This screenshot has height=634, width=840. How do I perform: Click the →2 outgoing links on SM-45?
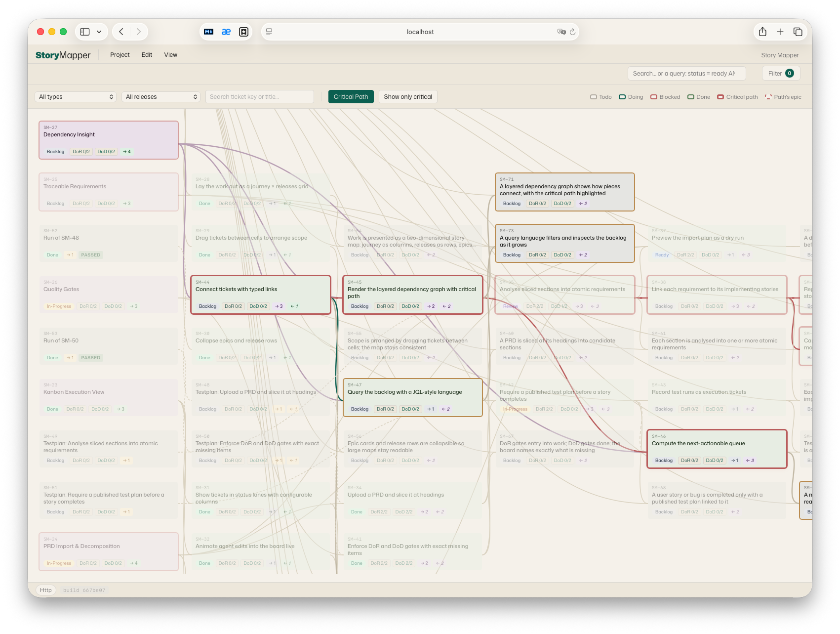(431, 306)
